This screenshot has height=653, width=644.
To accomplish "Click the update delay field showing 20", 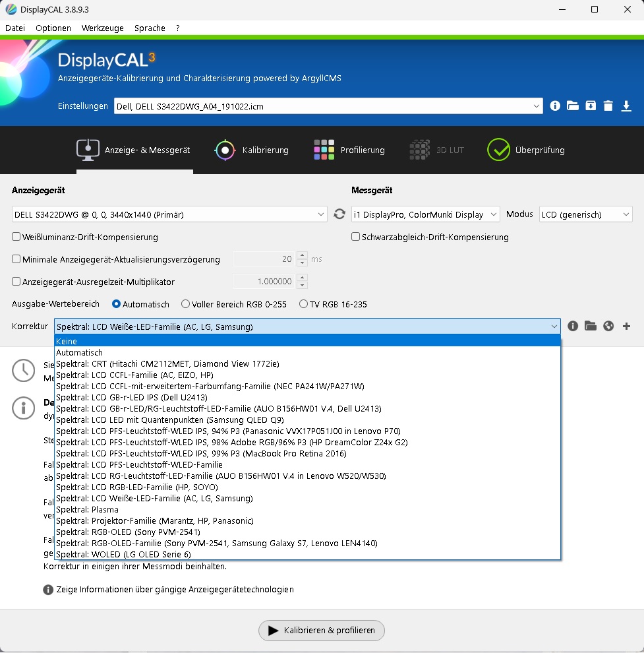I will point(264,259).
